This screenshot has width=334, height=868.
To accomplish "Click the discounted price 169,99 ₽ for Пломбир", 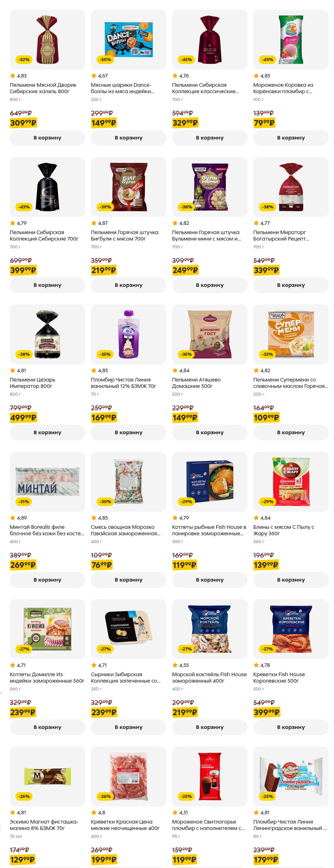I will coord(104,418).
